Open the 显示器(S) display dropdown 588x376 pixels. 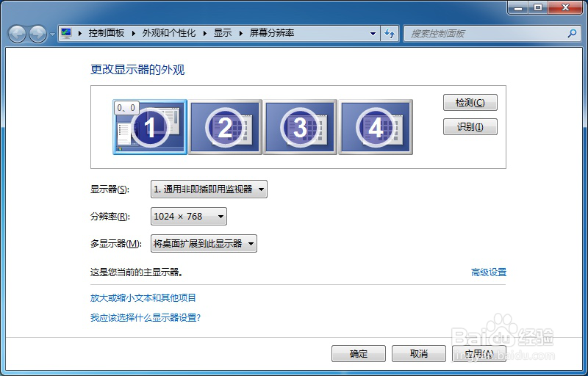click(209, 189)
